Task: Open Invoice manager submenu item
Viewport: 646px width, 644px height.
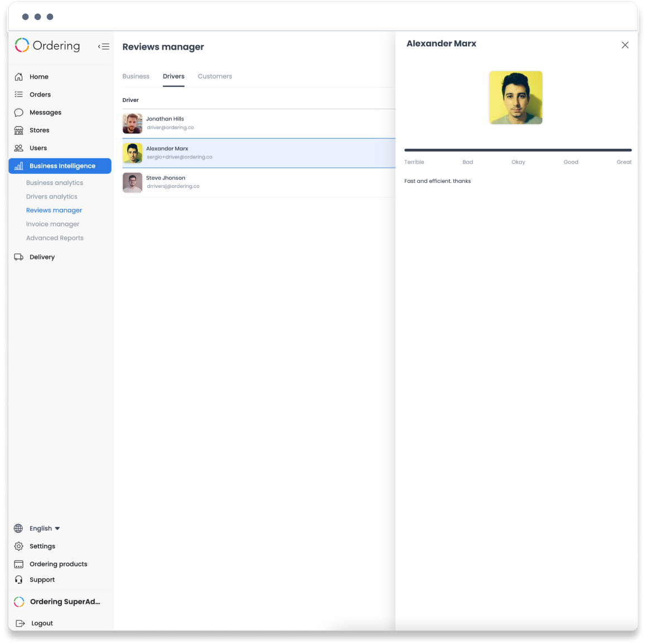Action: 53,224
